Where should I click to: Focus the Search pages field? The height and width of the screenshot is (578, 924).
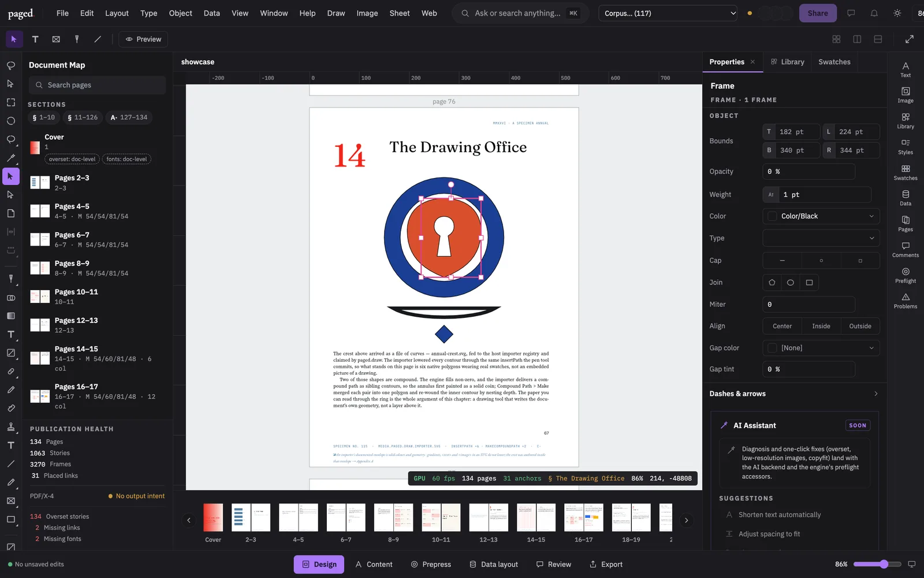[97, 85]
